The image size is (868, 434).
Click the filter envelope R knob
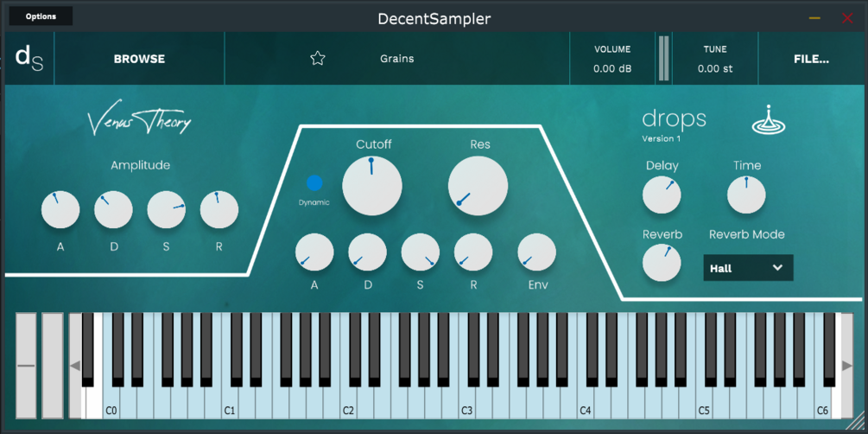click(473, 252)
